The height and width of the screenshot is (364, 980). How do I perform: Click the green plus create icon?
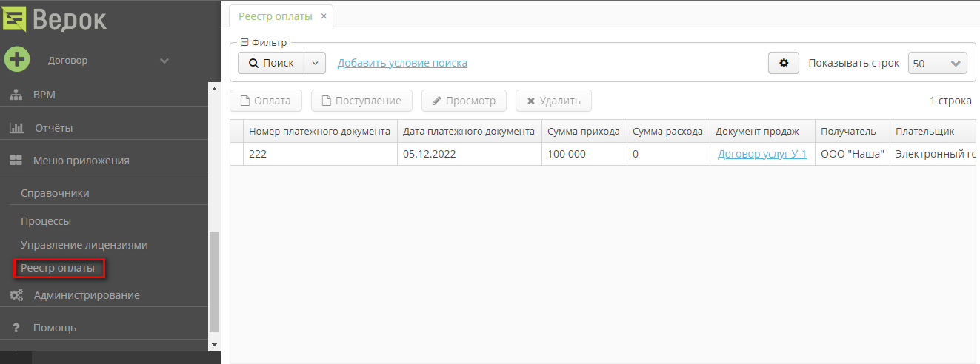coord(17,59)
